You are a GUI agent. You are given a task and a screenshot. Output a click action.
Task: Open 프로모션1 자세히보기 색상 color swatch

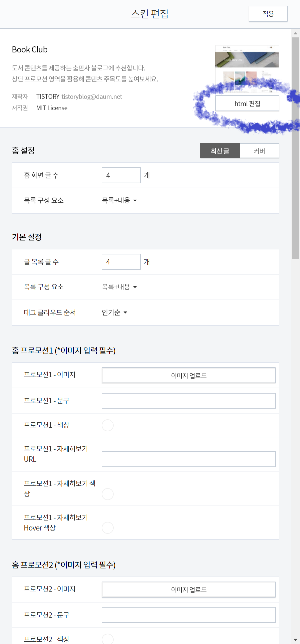pos(108,494)
